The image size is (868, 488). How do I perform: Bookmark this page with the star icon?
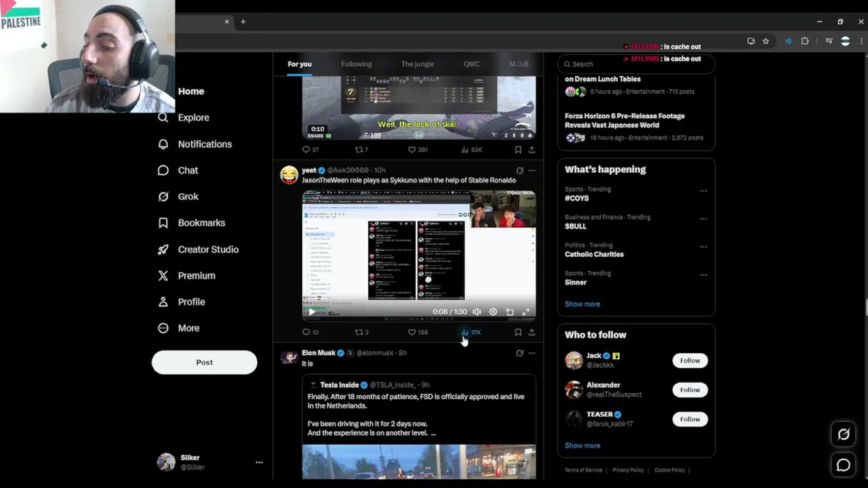[x=766, y=41]
